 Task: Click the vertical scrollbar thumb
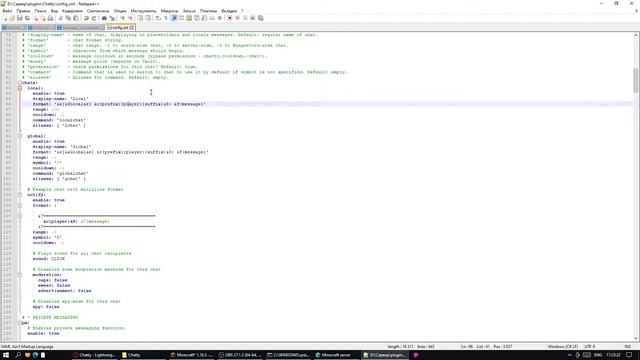pyautogui.click(x=636, y=80)
